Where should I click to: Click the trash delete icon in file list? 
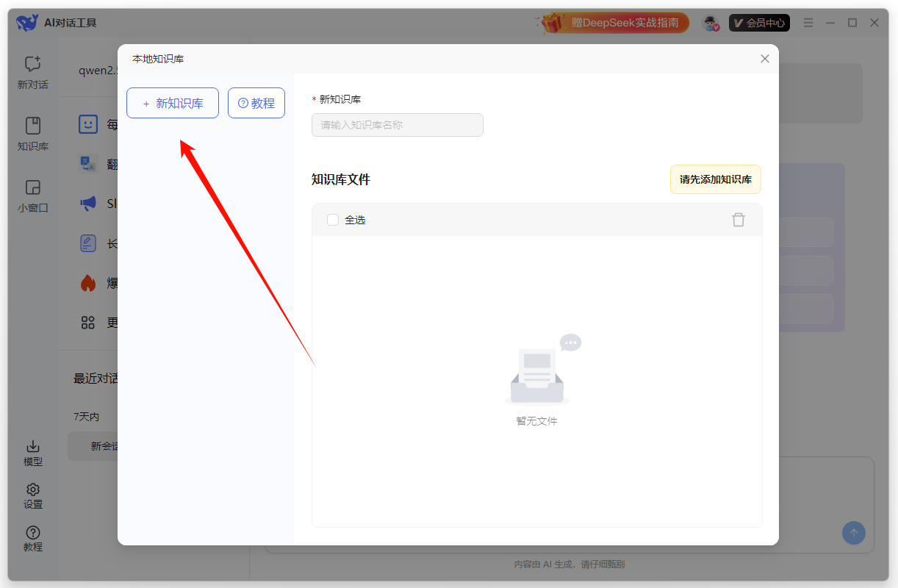pyautogui.click(x=738, y=220)
